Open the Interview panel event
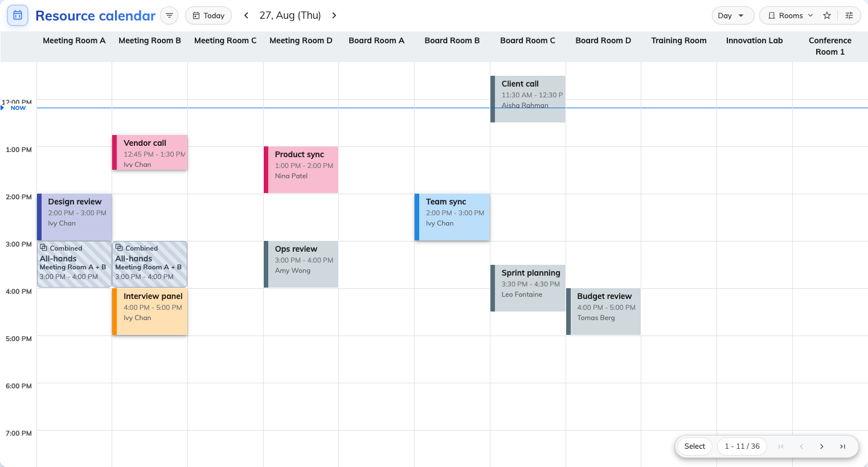Image resolution: width=868 pixels, height=467 pixels. click(x=150, y=312)
